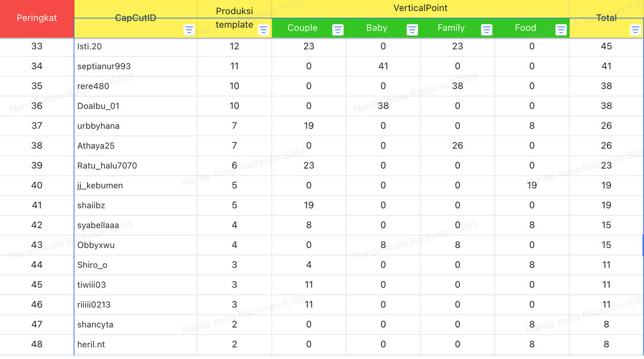Click rank 33 row number cell
The width and height of the screenshot is (644, 359).
(37, 47)
